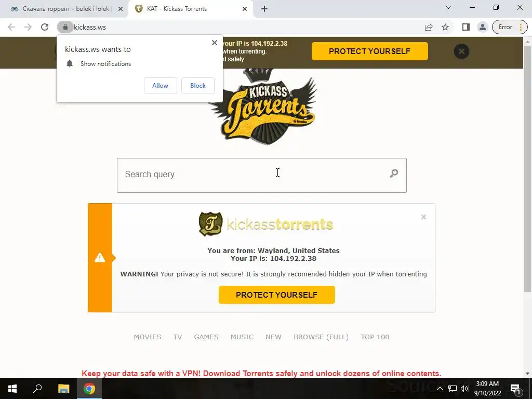This screenshot has width=532, height=399.
Task: Click the share page icon in the address bar
Action: click(x=429, y=27)
